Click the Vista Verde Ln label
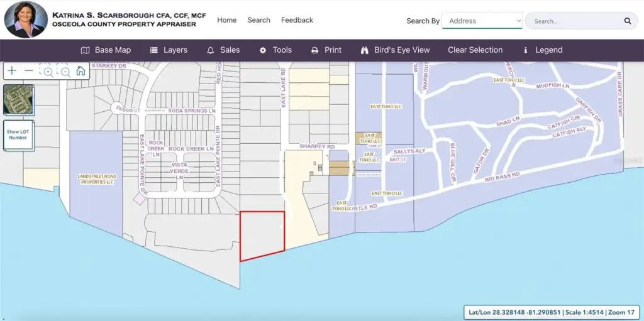Image resolution: width=644 pixels, height=321 pixels. tap(179, 170)
